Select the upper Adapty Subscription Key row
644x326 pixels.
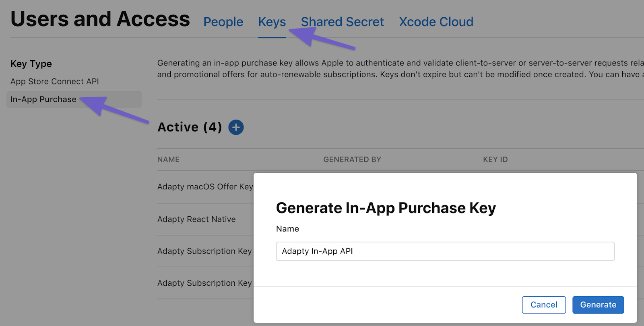(x=204, y=251)
